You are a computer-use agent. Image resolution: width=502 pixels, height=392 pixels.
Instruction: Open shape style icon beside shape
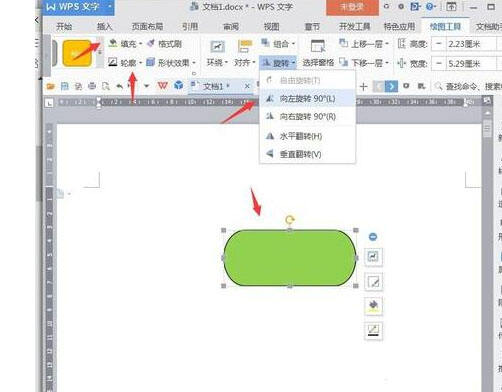[373, 282]
